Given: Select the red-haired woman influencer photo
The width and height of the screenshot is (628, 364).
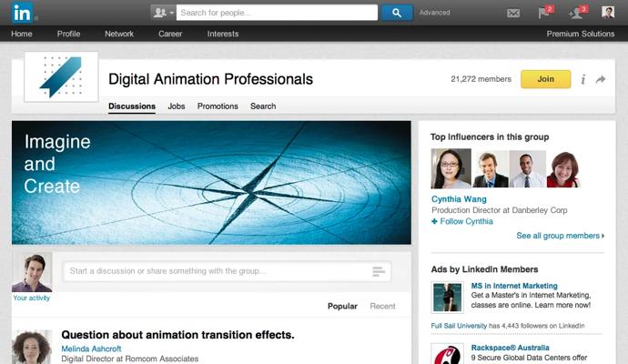Looking at the screenshot, I should (563, 169).
